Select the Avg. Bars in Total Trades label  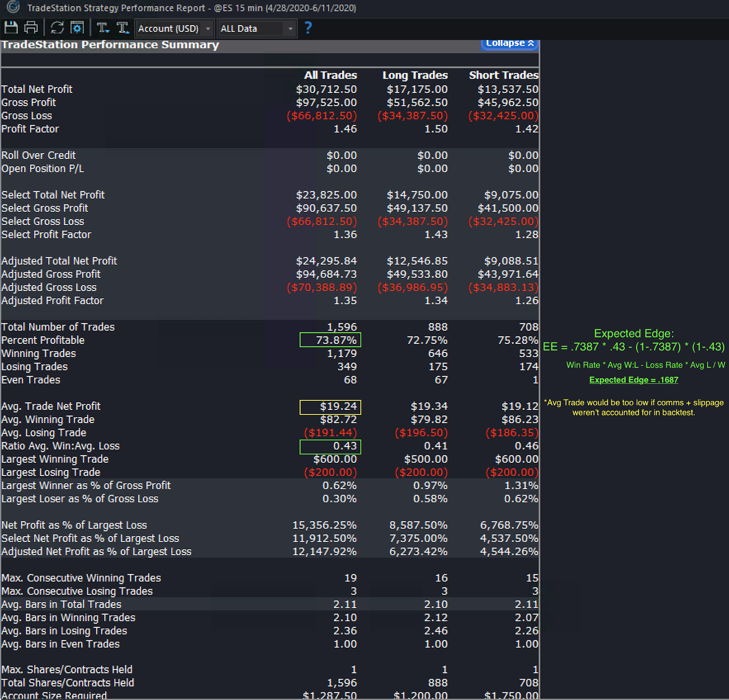pyautogui.click(x=62, y=604)
